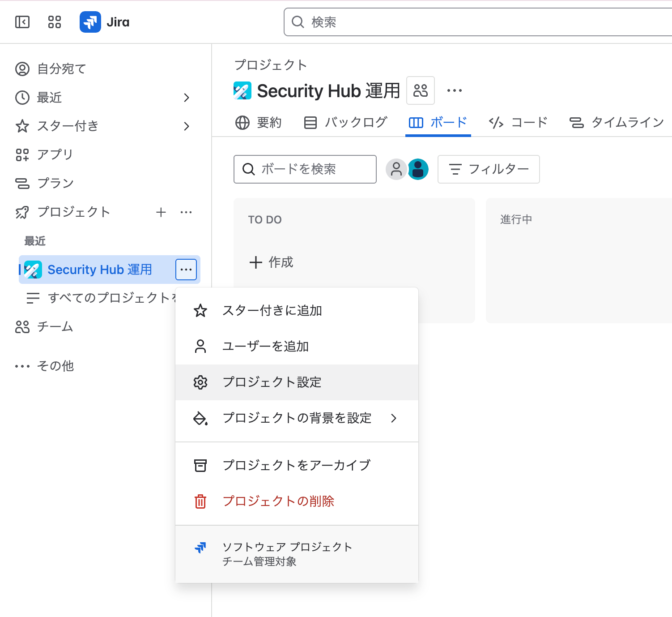Expand the スター付き chevron arrow
The height and width of the screenshot is (617, 672).
(x=187, y=126)
